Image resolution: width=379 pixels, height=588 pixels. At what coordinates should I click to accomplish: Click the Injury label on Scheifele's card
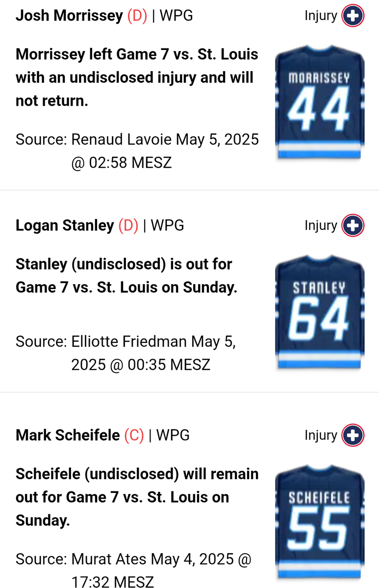point(321,435)
